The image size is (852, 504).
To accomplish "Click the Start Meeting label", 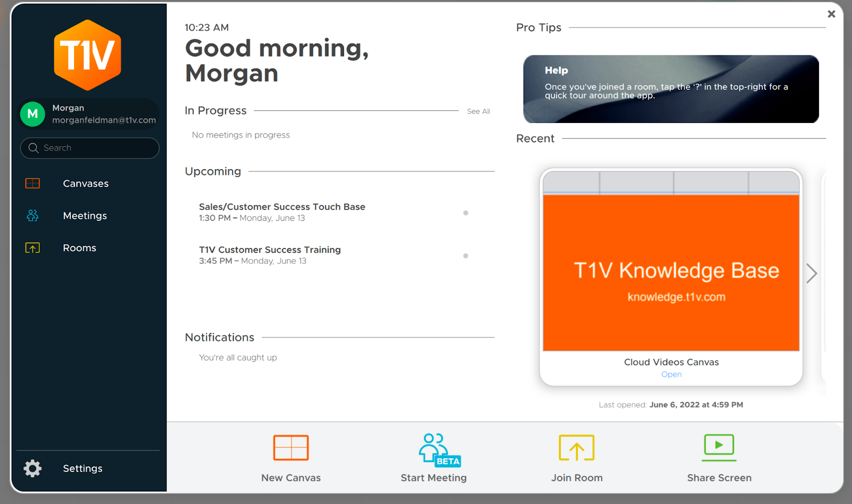I will pyautogui.click(x=433, y=478).
